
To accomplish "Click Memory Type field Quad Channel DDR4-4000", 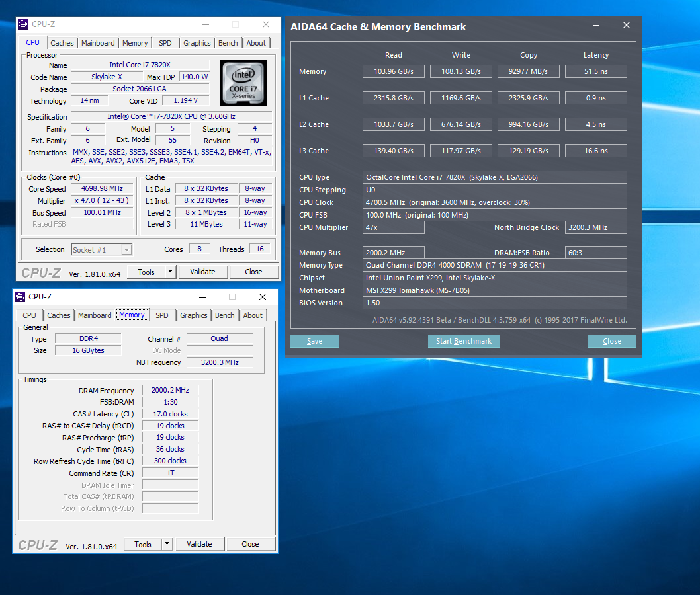I will tap(495, 265).
